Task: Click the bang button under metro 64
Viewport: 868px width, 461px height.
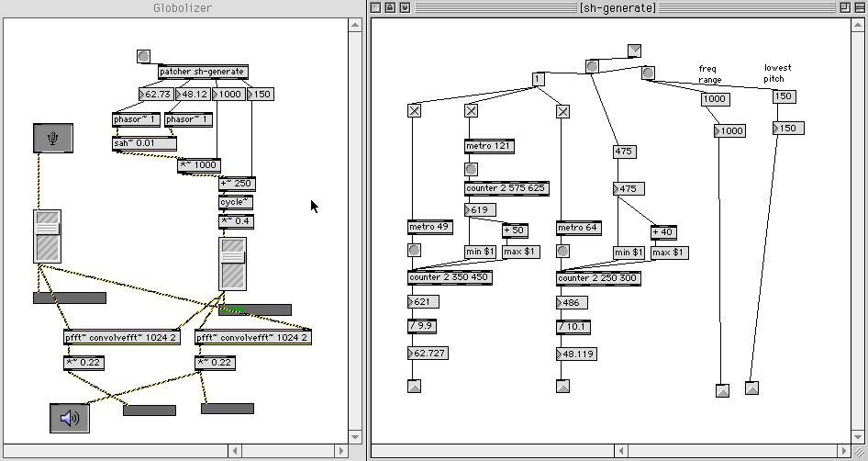Action: (562, 251)
